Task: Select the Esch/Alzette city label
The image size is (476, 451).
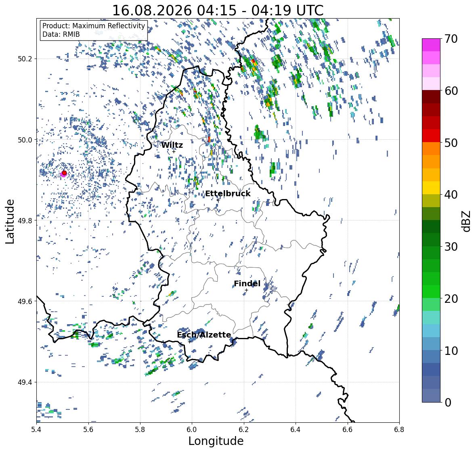Action: [204, 335]
